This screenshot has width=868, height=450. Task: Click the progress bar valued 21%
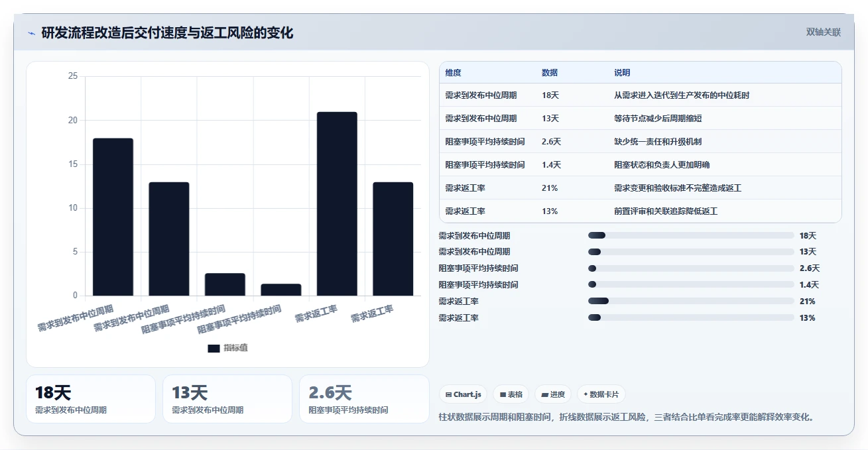tap(691, 301)
